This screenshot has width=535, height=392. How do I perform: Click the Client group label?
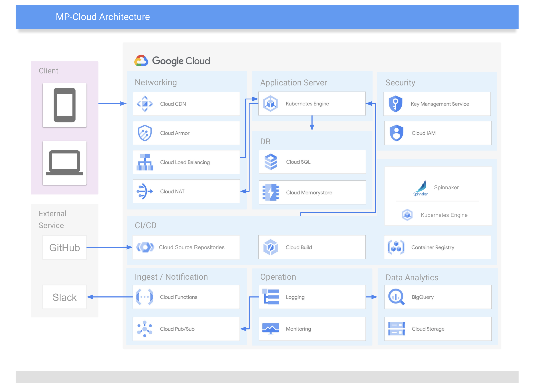click(x=48, y=71)
